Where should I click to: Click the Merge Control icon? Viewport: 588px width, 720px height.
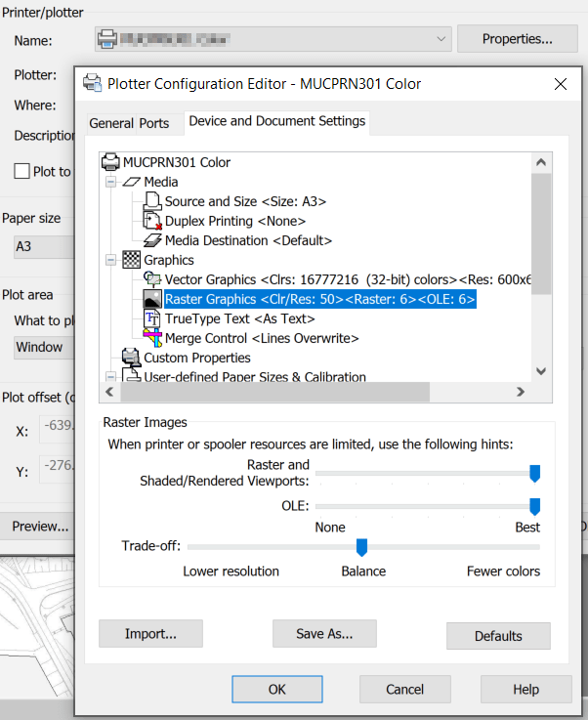(152, 338)
